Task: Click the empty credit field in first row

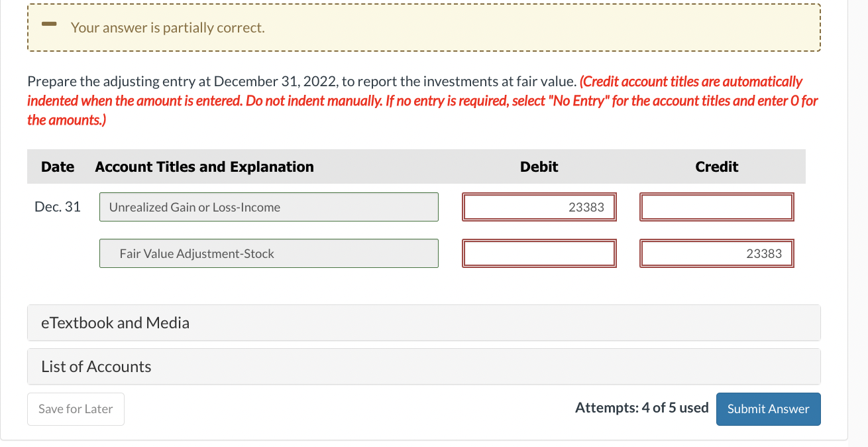Action: coord(716,207)
